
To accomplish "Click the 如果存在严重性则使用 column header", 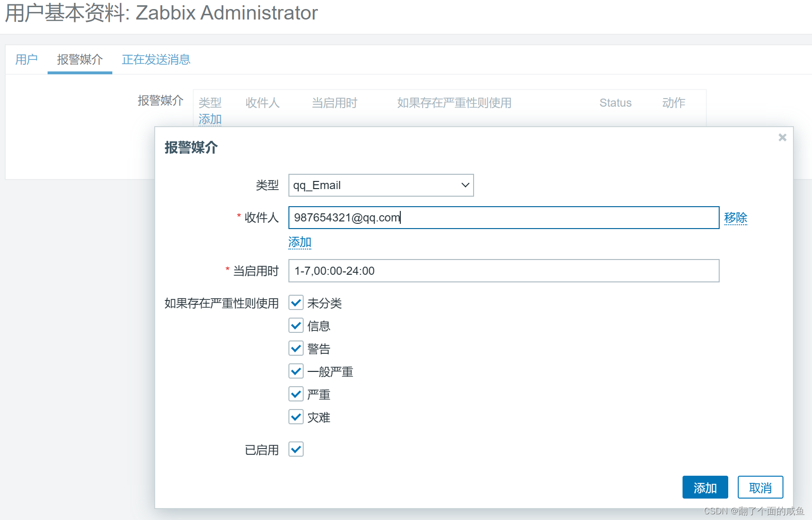I will point(455,103).
